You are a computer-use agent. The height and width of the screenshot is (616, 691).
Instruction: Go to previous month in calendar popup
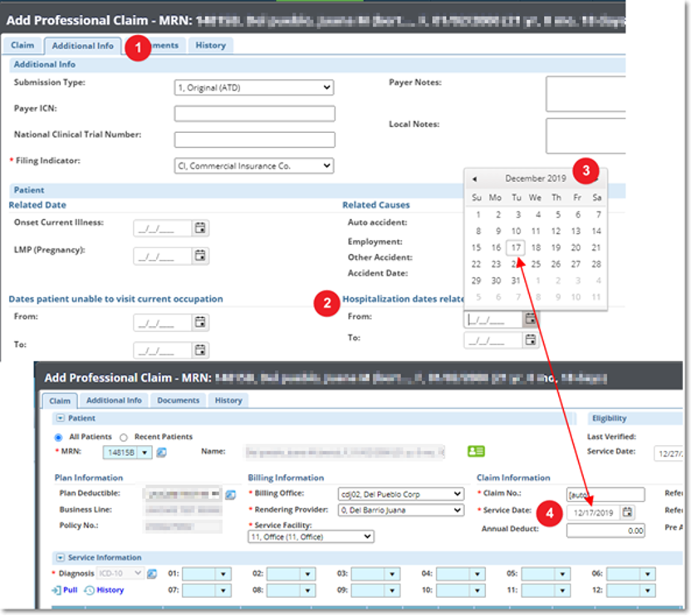click(x=474, y=178)
